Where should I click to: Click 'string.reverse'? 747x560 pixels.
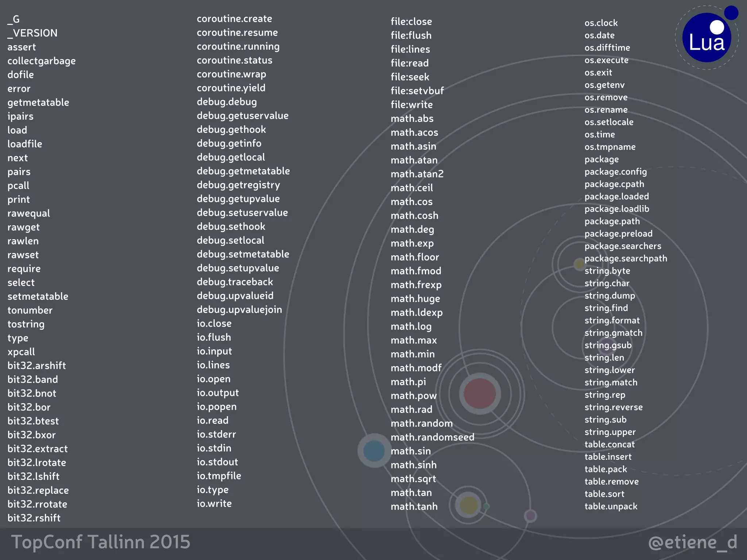[614, 407]
